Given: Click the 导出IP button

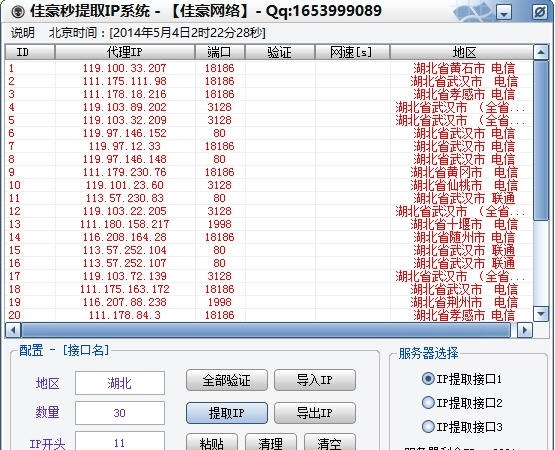Looking at the screenshot, I should [x=315, y=413].
